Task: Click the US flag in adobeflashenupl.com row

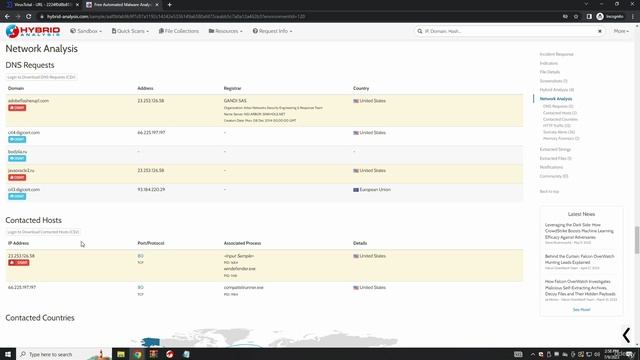Action: point(356,101)
